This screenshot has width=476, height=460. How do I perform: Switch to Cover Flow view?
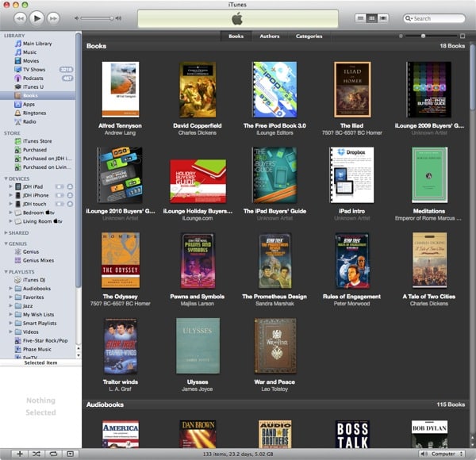click(x=383, y=18)
